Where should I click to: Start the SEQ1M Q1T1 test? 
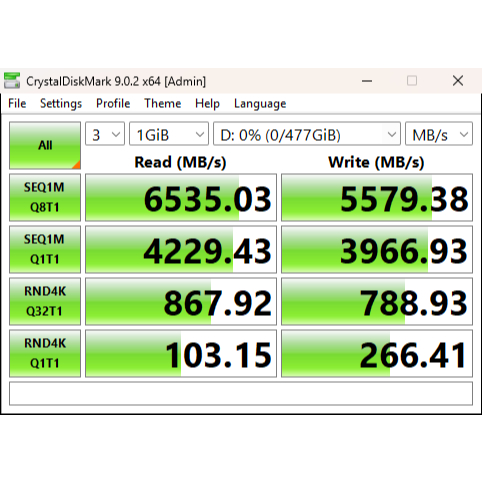[45, 249]
